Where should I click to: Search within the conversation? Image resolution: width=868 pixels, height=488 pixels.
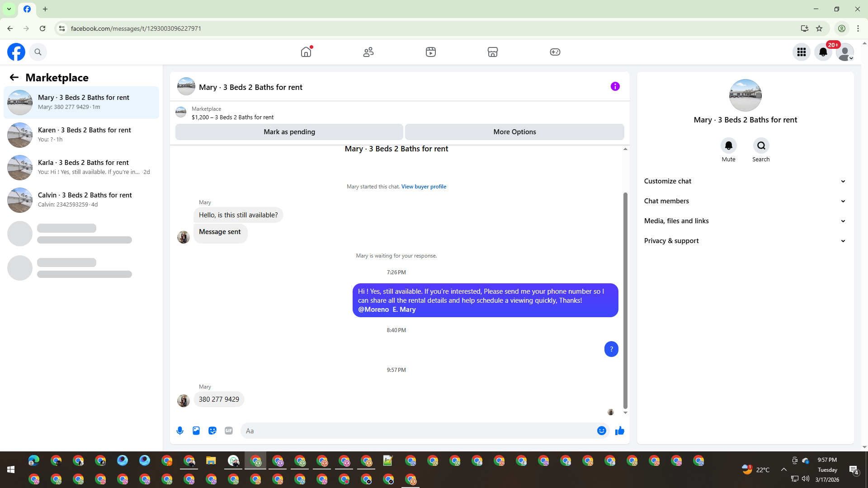761,150
